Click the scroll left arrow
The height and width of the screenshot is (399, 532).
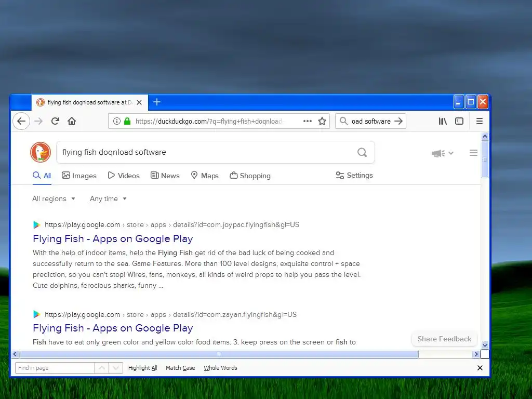click(x=15, y=354)
